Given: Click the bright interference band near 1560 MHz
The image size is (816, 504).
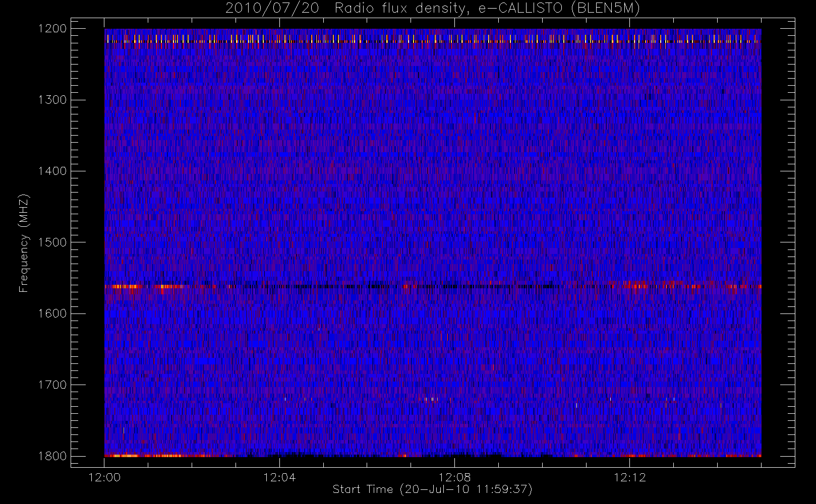Looking at the screenshot, I should pyautogui.click(x=433, y=286).
